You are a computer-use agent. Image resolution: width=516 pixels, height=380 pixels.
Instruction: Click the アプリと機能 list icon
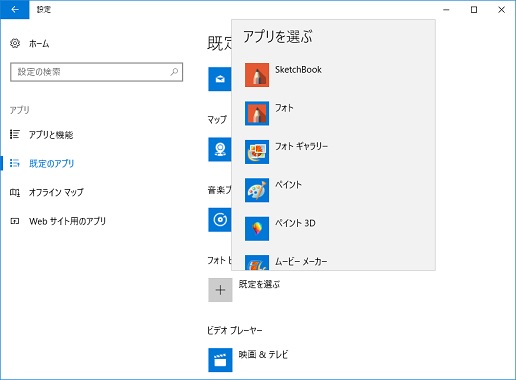pos(15,134)
